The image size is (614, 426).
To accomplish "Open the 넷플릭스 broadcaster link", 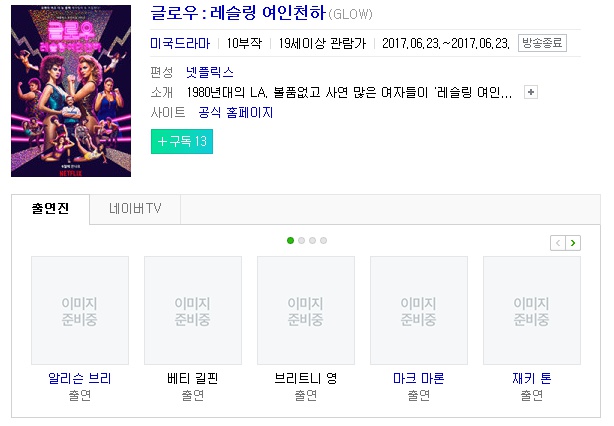I will click(x=210, y=72).
